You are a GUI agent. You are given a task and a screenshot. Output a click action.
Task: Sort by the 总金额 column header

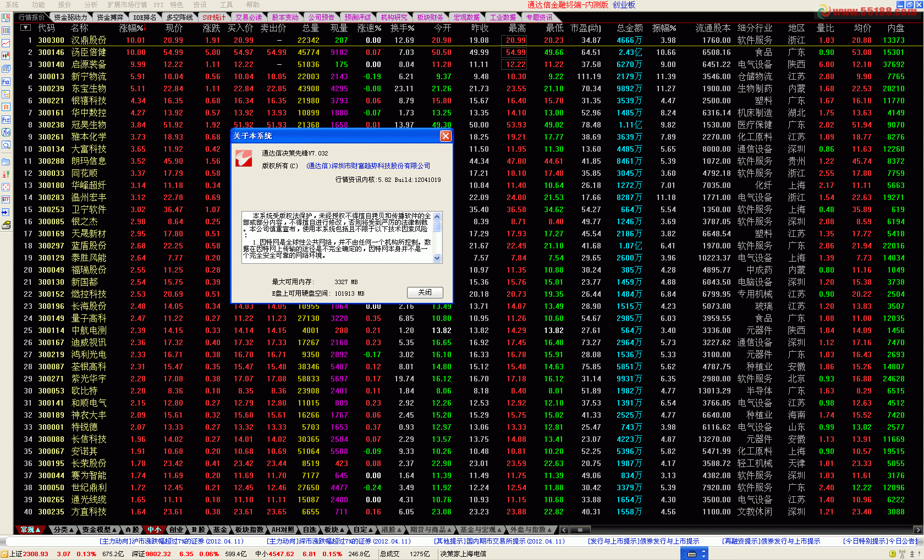tap(630, 28)
